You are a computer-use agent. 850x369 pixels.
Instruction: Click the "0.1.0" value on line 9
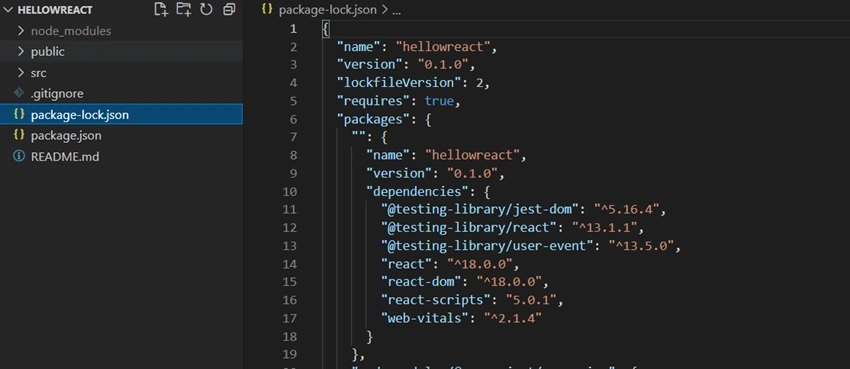pyautogui.click(x=473, y=173)
